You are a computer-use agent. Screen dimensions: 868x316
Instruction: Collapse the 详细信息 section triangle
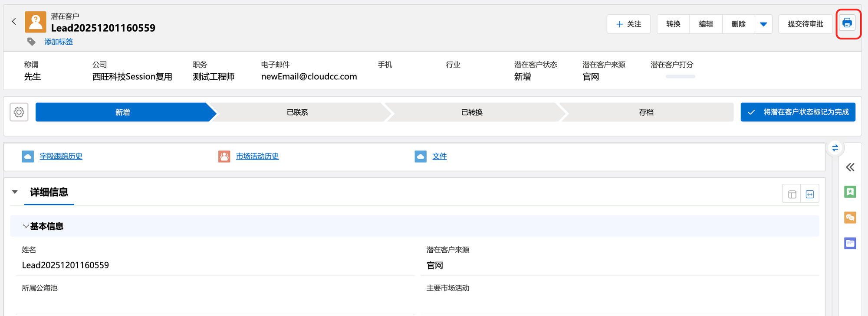(x=15, y=192)
